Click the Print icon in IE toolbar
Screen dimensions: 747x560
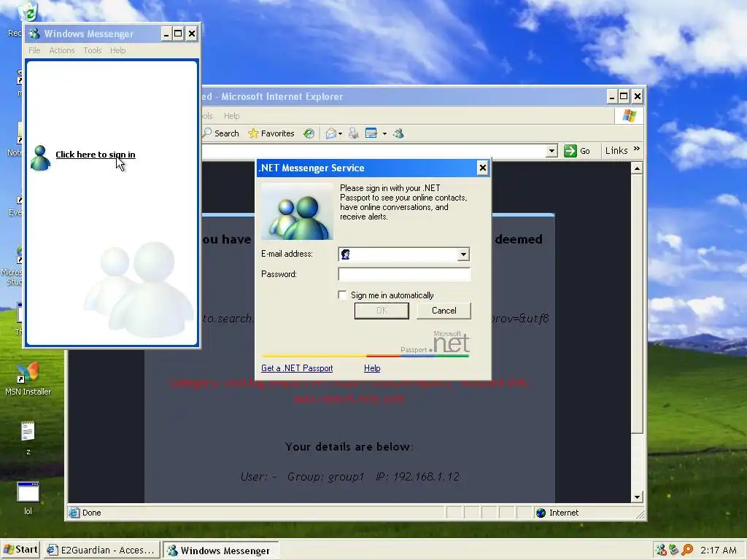[353, 133]
